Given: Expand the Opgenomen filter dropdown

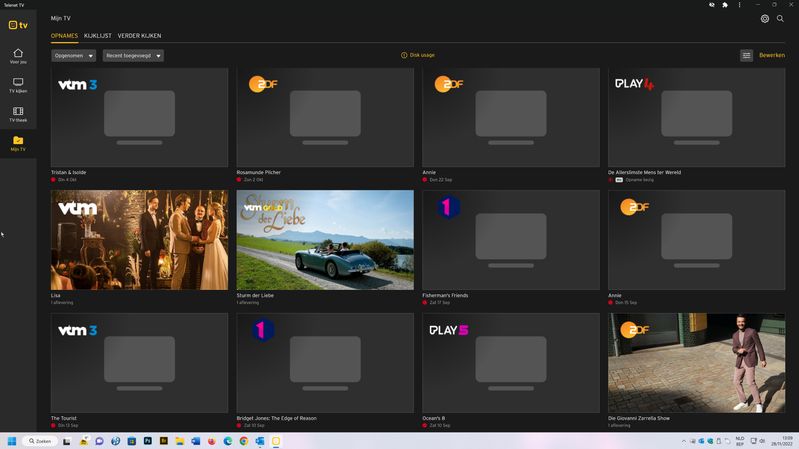Looking at the screenshot, I should [x=73, y=56].
